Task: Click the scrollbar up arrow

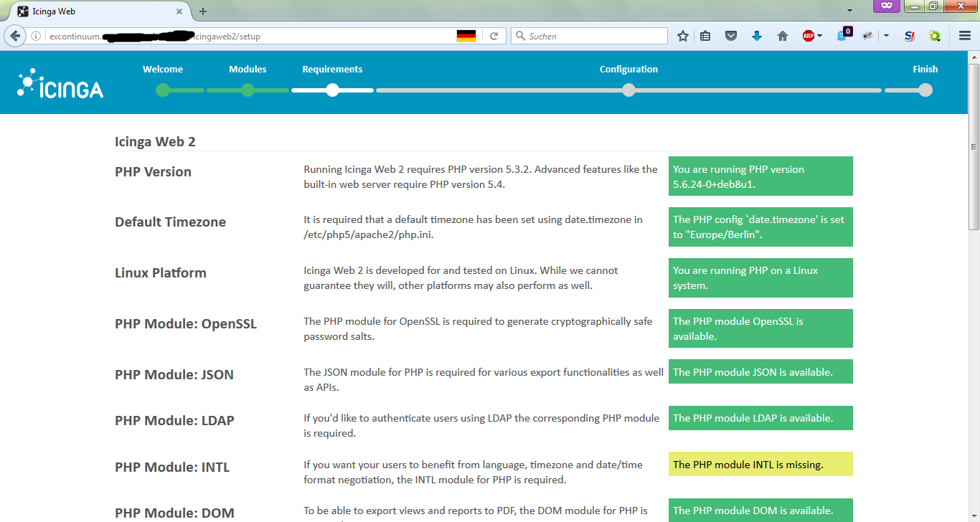Action: pos(974,57)
